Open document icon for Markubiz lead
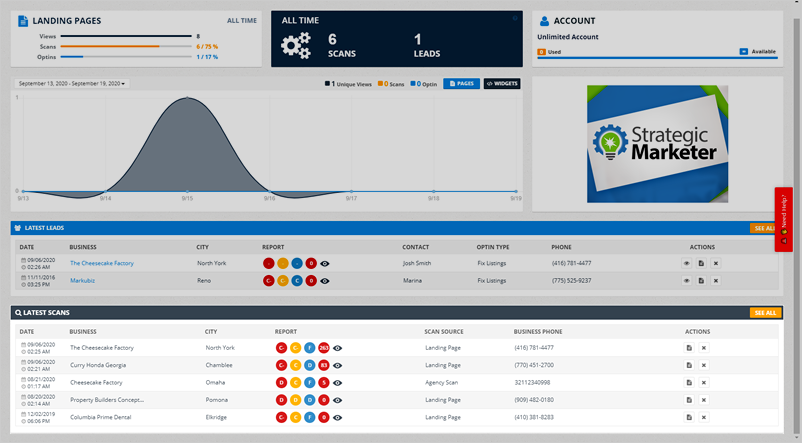802x443 pixels. 701,281
